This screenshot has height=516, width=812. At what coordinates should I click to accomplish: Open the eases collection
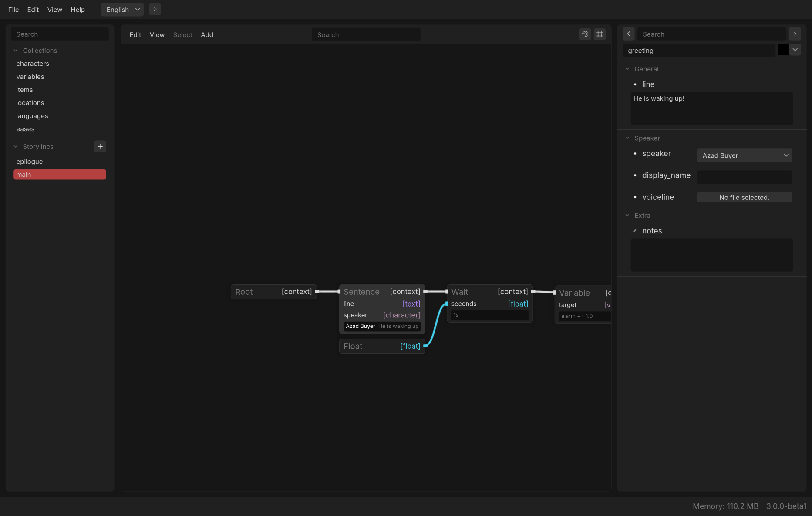click(x=60, y=129)
